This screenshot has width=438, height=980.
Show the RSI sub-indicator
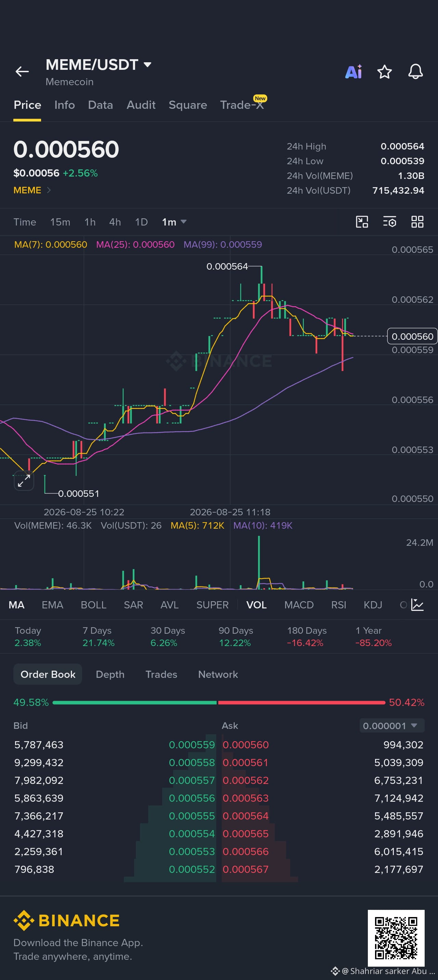point(339,605)
